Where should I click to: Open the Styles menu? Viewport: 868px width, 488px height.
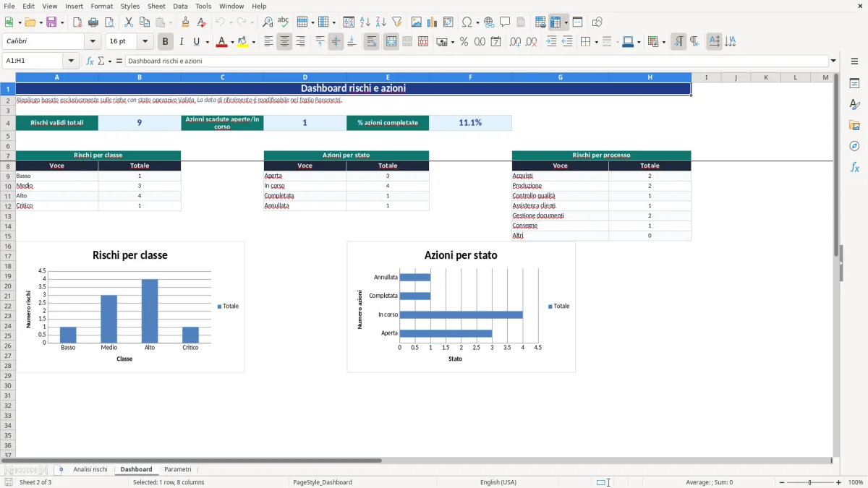[x=130, y=6]
